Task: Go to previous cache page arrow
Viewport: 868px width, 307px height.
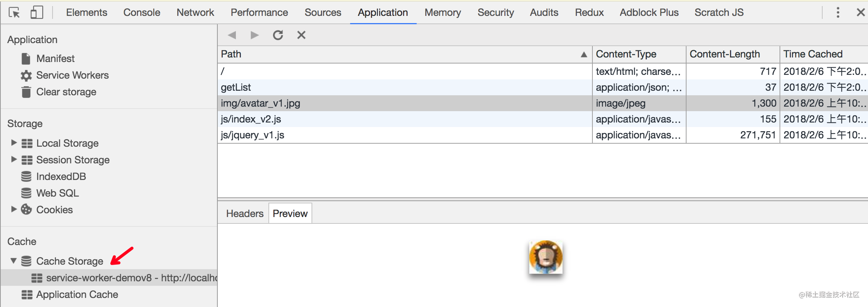Action: [232, 35]
